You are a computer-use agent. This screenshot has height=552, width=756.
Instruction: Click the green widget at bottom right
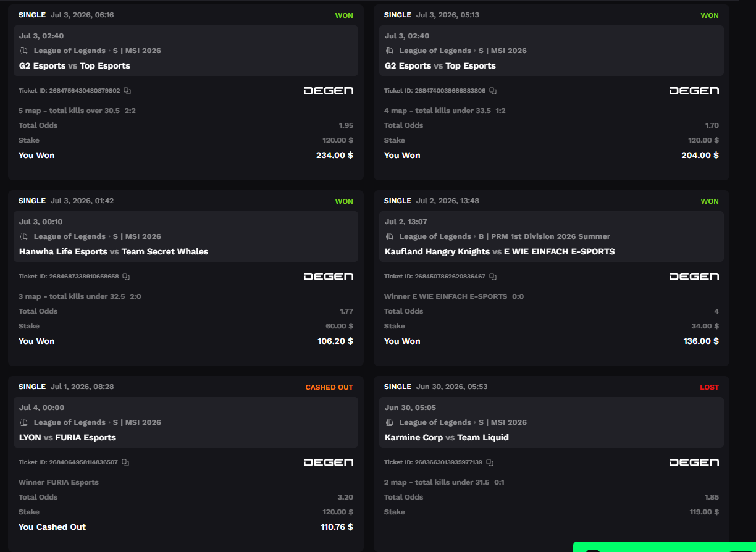(x=665, y=547)
